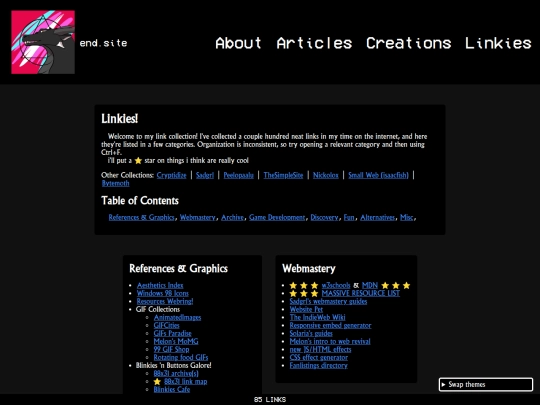The height and width of the screenshot is (405, 540).
Task: Jump to Game Development section
Action: tap(277, 217)
